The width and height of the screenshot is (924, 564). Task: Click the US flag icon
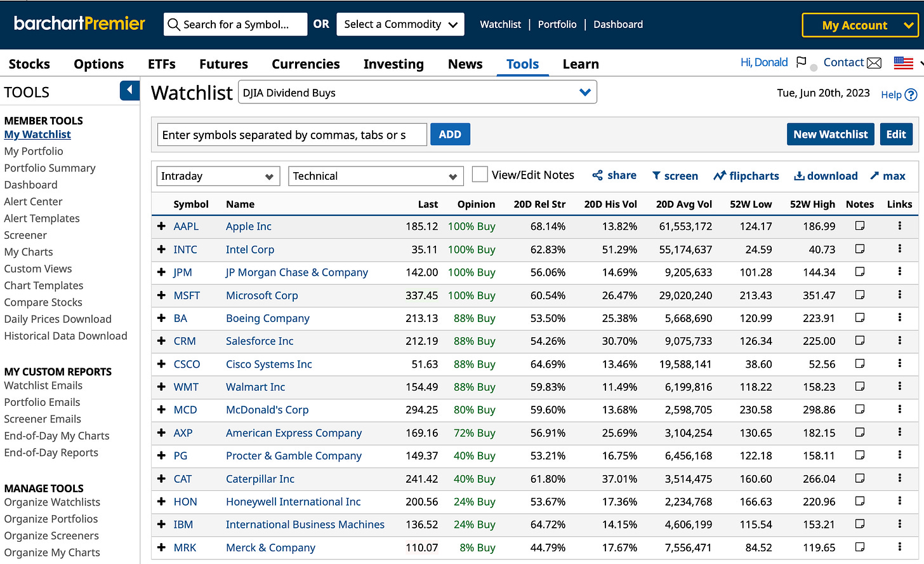coord(903,63)
